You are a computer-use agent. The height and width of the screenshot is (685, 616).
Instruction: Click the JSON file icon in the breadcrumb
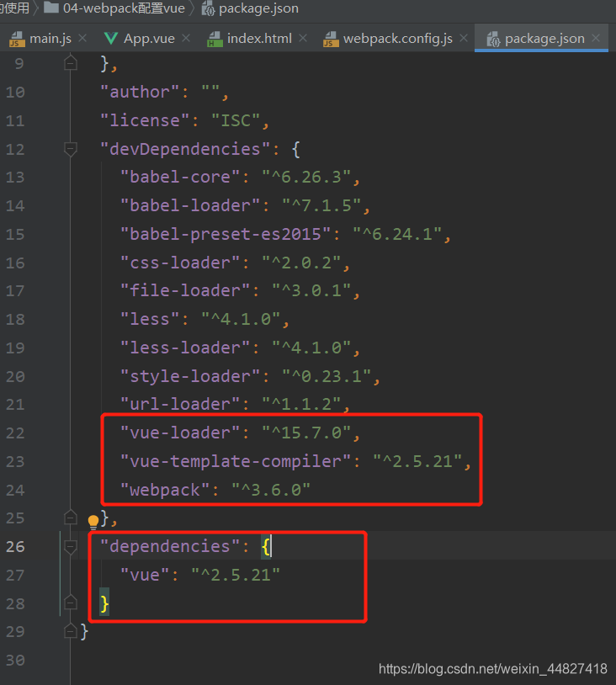pyautogui.click(x=208, y=8)
